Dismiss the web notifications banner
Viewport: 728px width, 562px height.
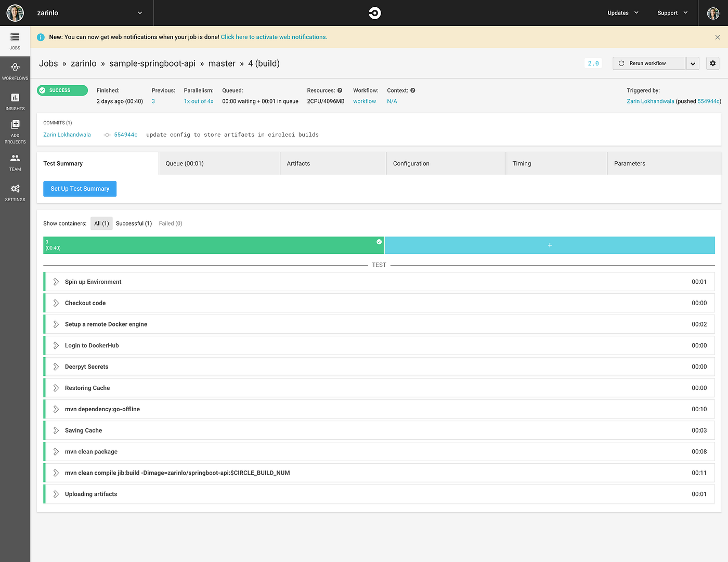[x=717, y=37]
